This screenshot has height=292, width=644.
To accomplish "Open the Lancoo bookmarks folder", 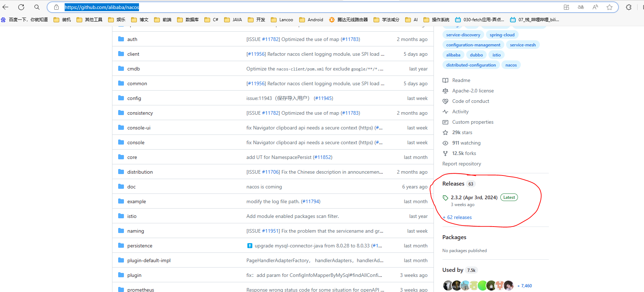I will 282,20.
